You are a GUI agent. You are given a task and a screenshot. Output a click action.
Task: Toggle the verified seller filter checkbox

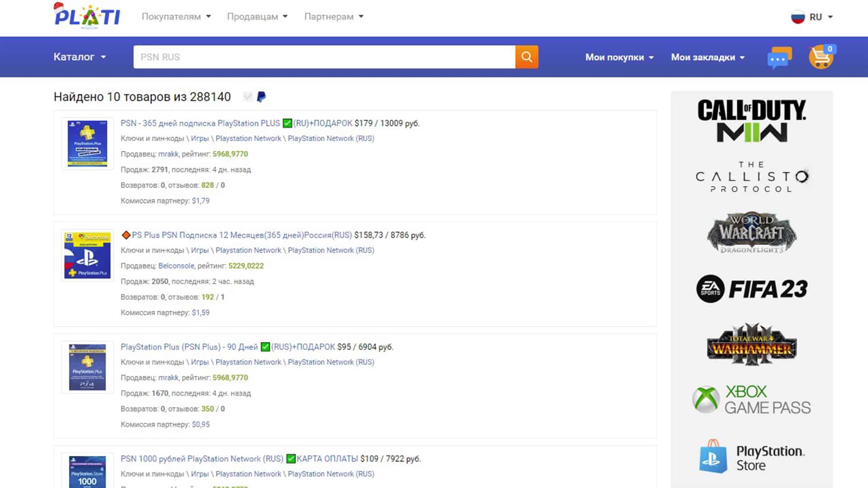tap(248, 97)
